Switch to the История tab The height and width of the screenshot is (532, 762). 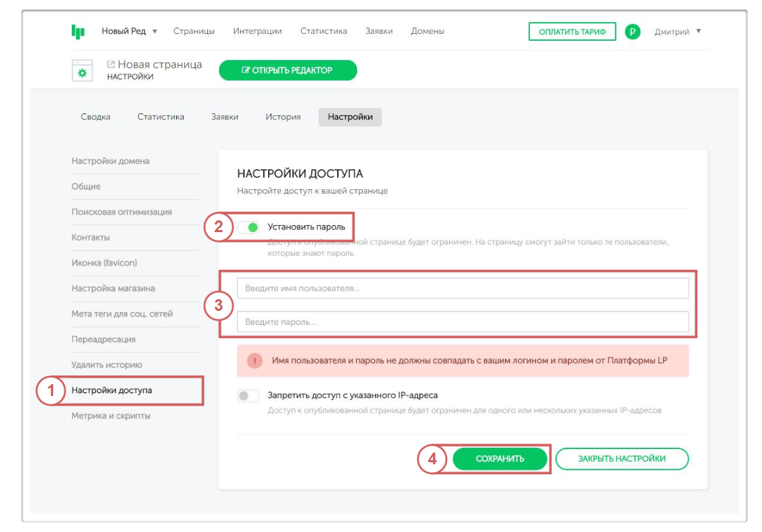283,117
